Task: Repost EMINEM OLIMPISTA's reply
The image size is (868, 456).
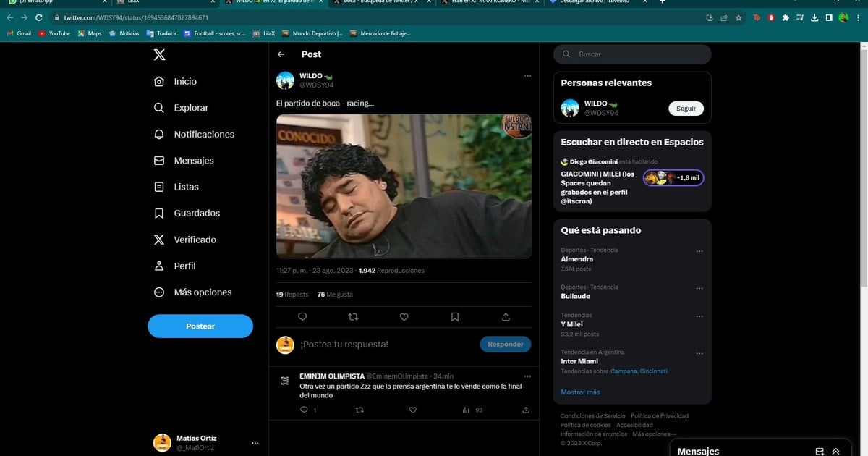Action: 359,410
